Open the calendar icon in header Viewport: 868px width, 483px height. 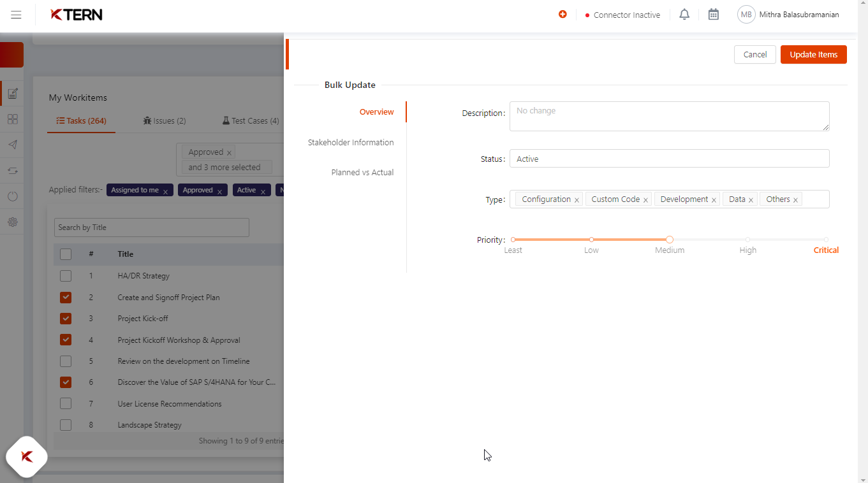[x=714, y=14]
